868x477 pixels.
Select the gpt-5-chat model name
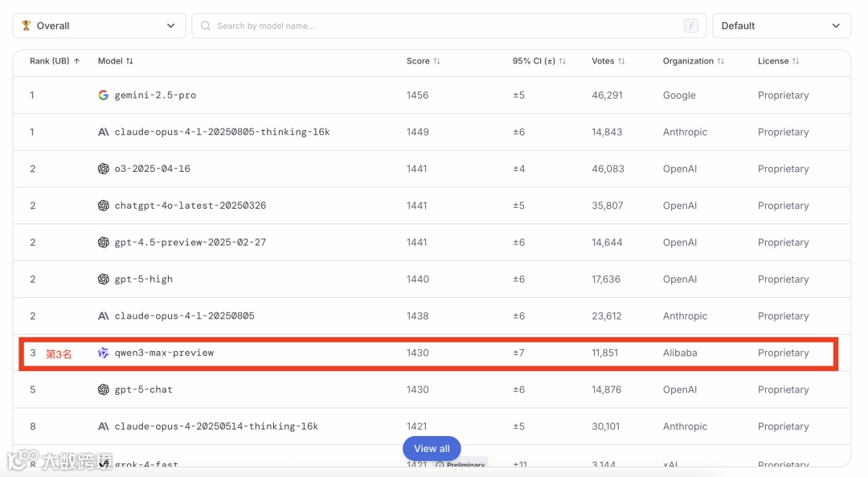point(143,389)
